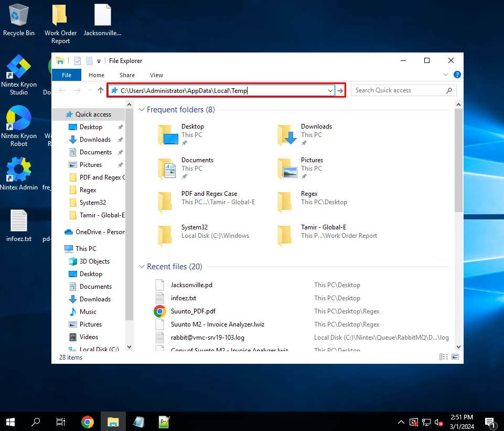The image size is (504, 431).
Task: Open the File ribbon tab
Action: pos(67,75)
